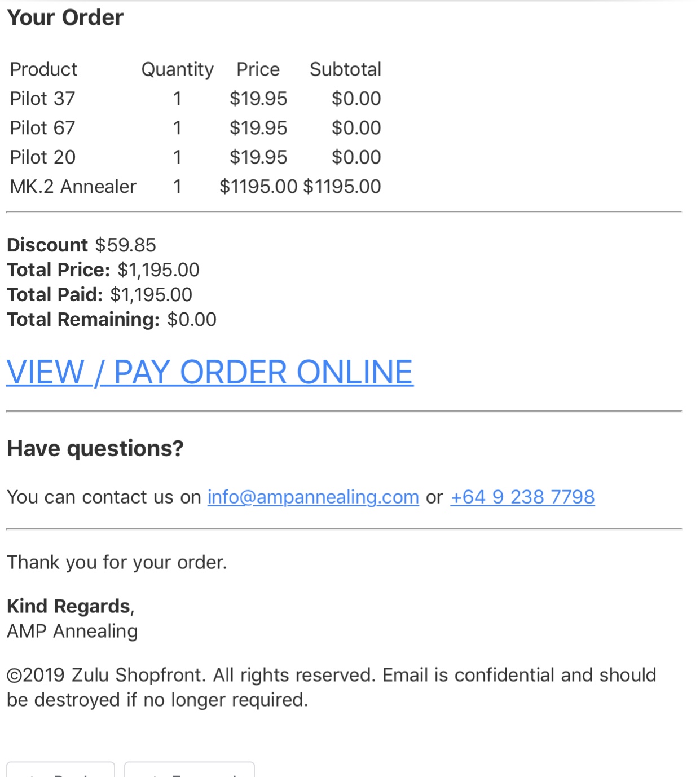Click the Total Price amount $1,195.00
700x777 pixels.
click(x=159, y=270)
